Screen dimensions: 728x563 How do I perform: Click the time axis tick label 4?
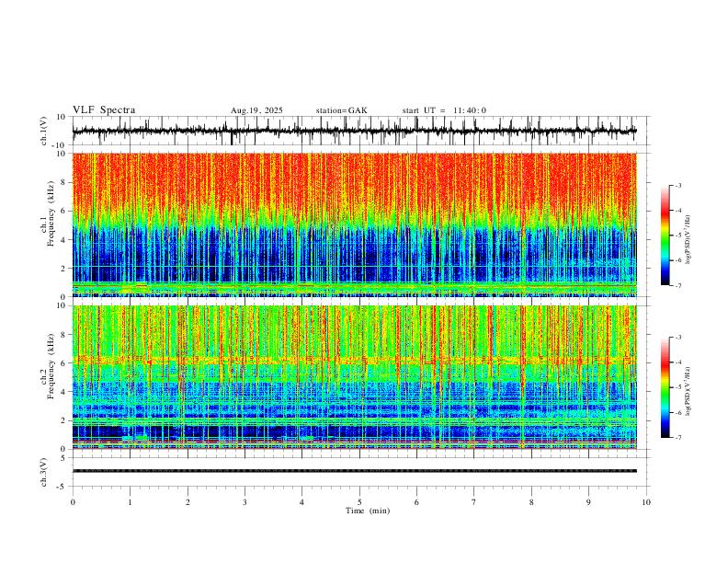tap(302, 502)
